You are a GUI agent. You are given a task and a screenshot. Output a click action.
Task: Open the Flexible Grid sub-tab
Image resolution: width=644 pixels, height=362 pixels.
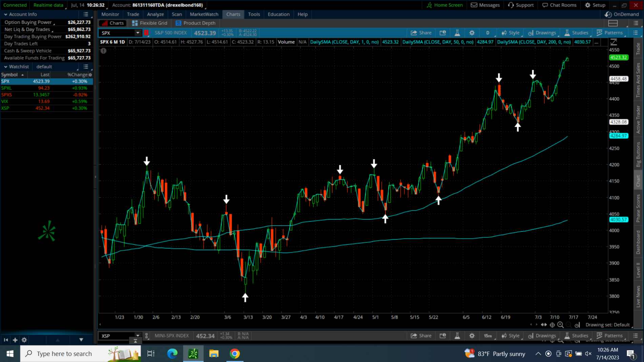[150, 23]
